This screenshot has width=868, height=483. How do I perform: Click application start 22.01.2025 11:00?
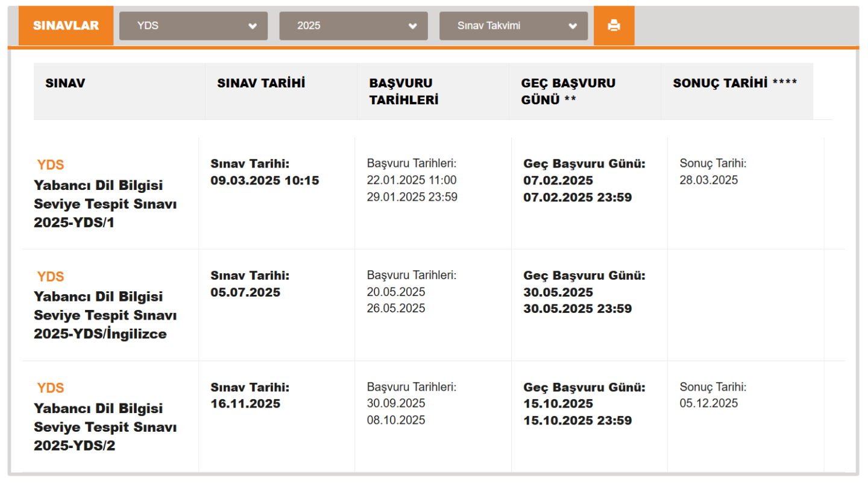(x=412, y=180)
